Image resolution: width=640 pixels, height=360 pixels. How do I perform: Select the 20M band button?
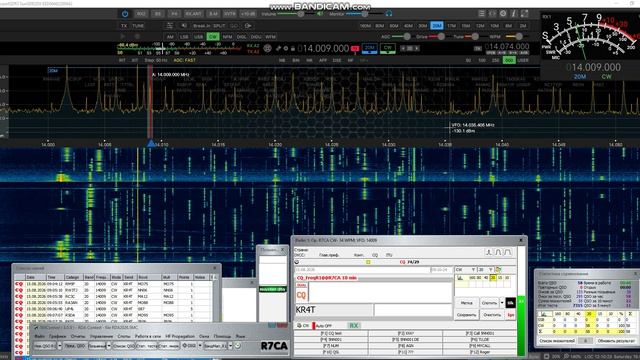[437, 26]
